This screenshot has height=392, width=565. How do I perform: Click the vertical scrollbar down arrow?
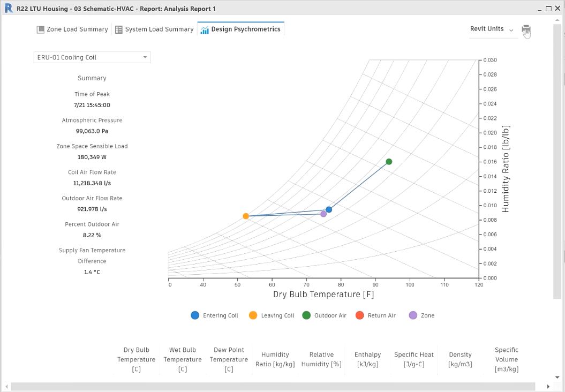pos(558,377)
